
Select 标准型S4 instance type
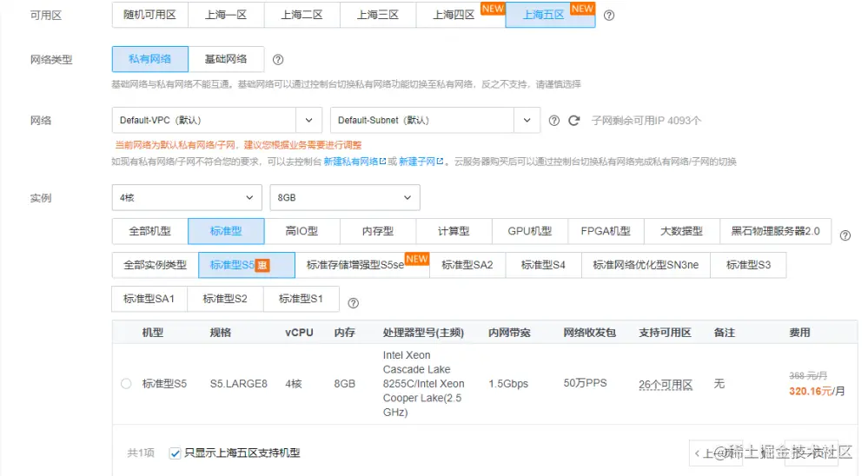[543, 265]
